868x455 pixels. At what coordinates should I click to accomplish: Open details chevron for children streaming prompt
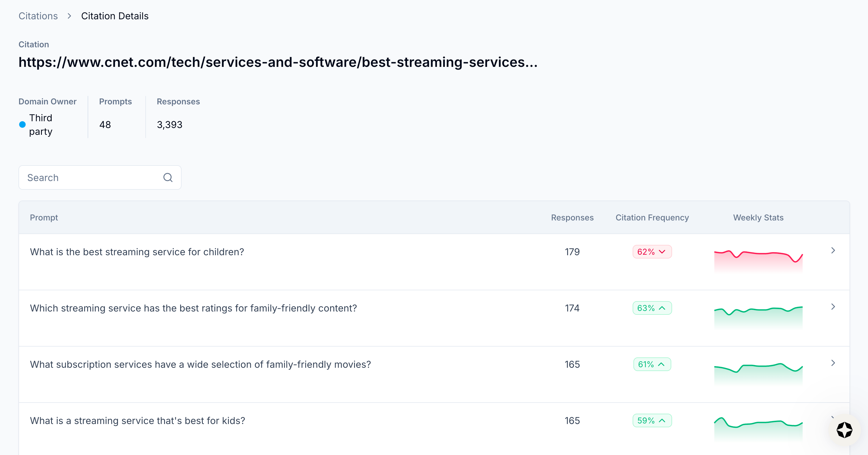(x=833, y=250)
